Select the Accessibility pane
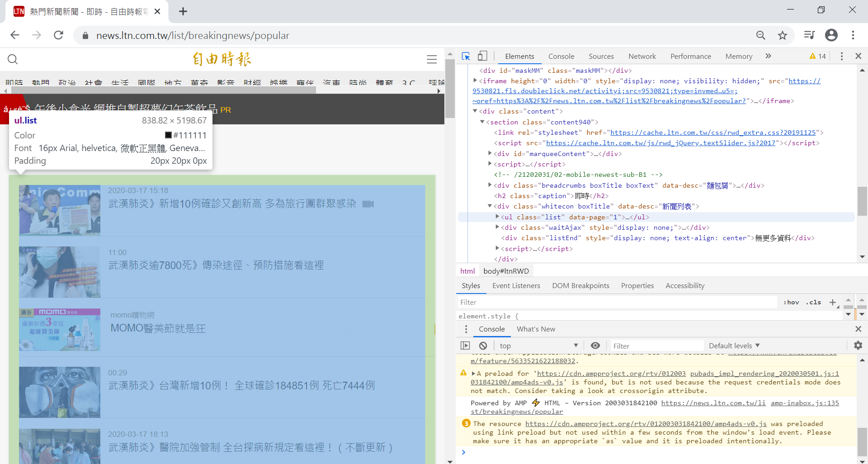This screenshot has height=464, width=868. (x=685, y=286)
